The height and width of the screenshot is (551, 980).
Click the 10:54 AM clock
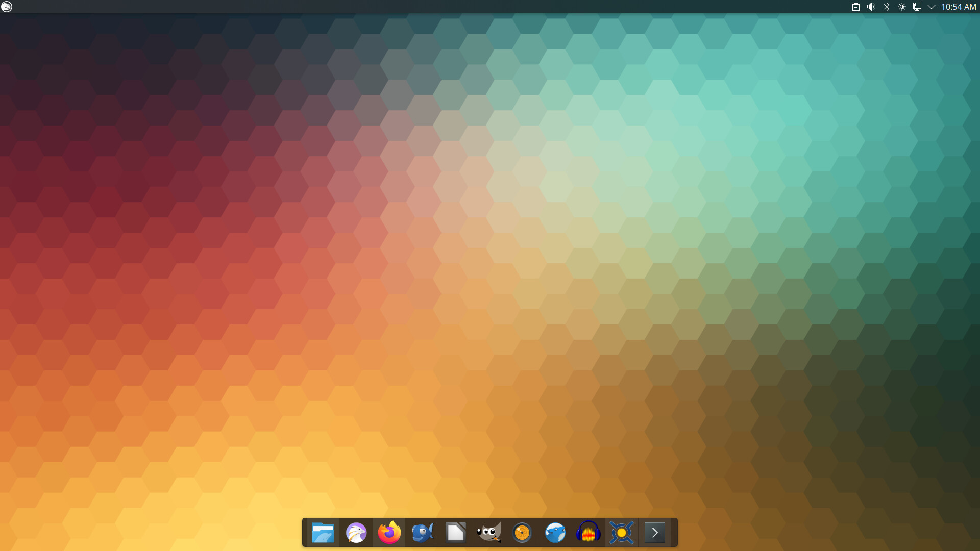(958, 7)
